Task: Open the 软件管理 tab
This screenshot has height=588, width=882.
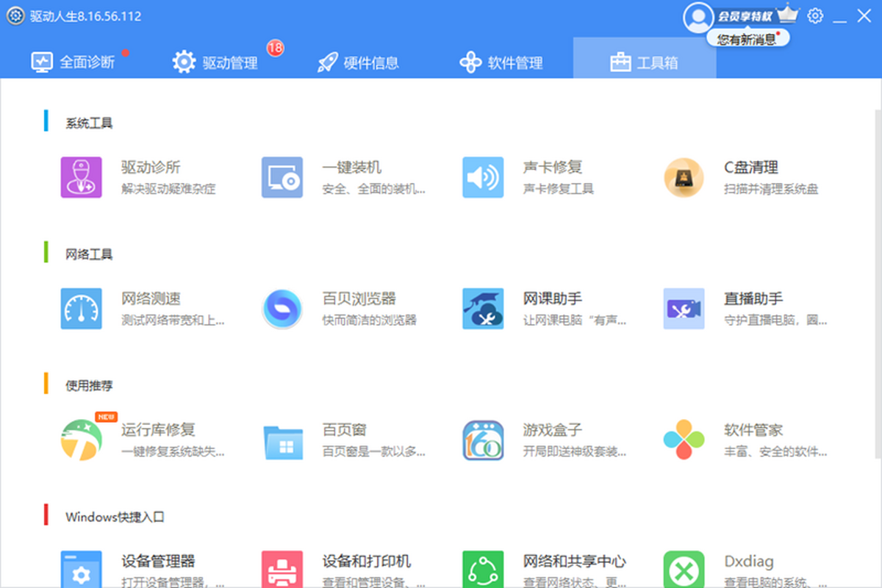Action: click(501, 62)
